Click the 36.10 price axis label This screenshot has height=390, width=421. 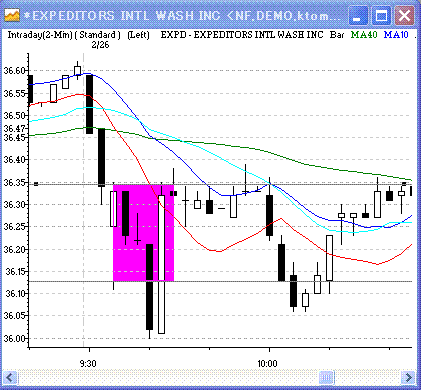pyautogui.click(x=14, y=294)
